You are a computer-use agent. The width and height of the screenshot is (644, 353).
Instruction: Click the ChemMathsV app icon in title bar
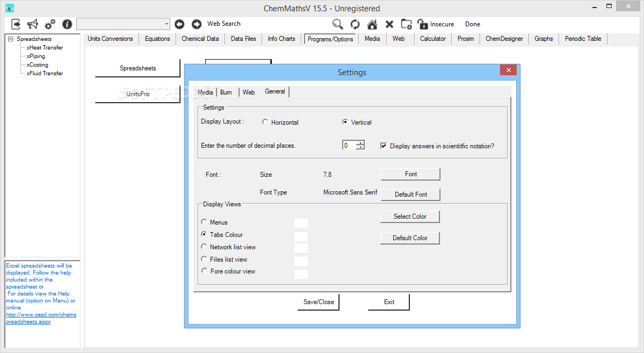click(x=10, y=8)
